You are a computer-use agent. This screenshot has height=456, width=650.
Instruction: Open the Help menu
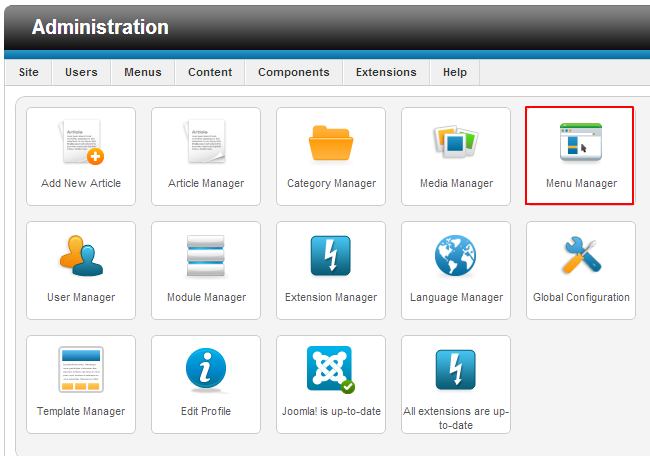pos(455,72)
